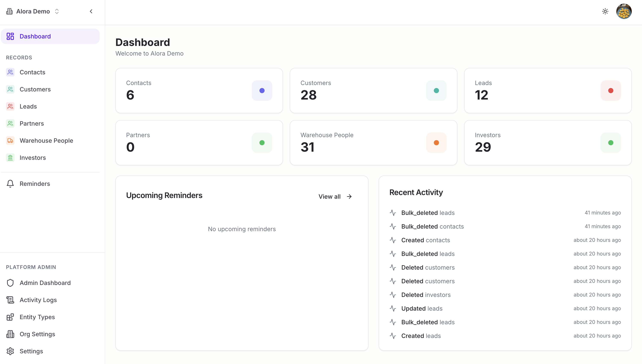Collapse the sidebar with the chevron arrow
Screen dimensions: 642x364
[91, 11]
